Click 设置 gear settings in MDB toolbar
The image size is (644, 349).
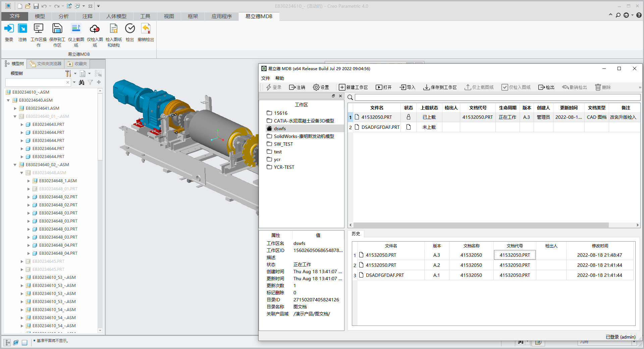click(321, 87)
